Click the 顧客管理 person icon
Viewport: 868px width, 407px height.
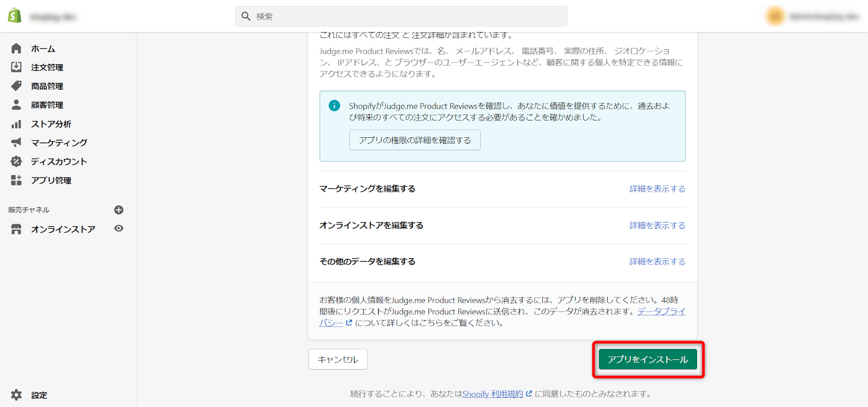pos(16,104)
